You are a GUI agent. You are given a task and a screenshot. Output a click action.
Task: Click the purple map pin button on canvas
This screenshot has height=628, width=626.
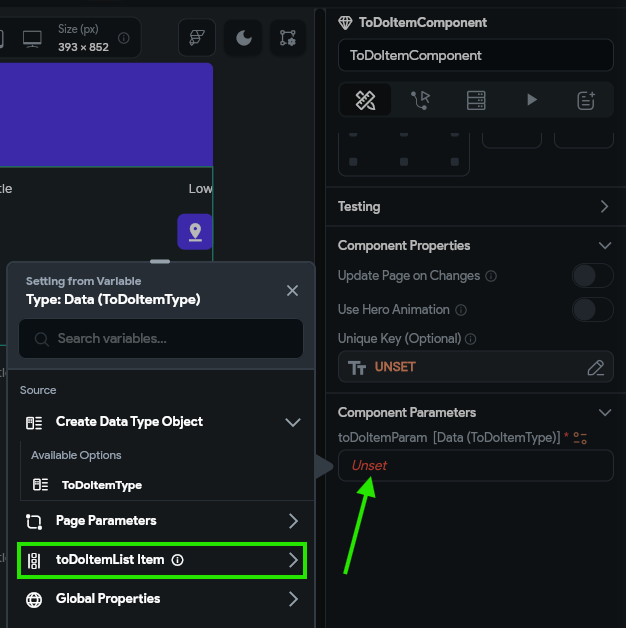point(195,231)
